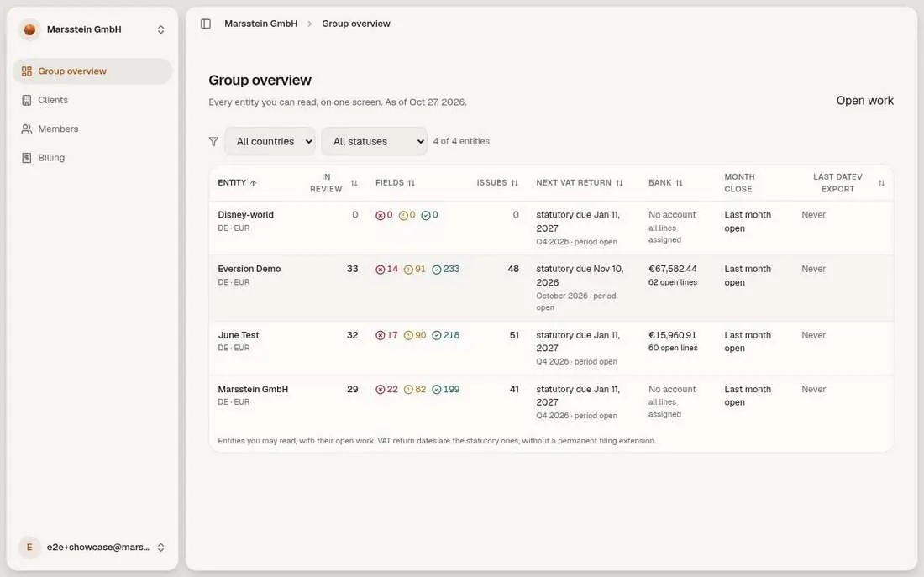
Task: Click "Never" export value in Marsstein GmbH row
Action: tap(814, 390)
